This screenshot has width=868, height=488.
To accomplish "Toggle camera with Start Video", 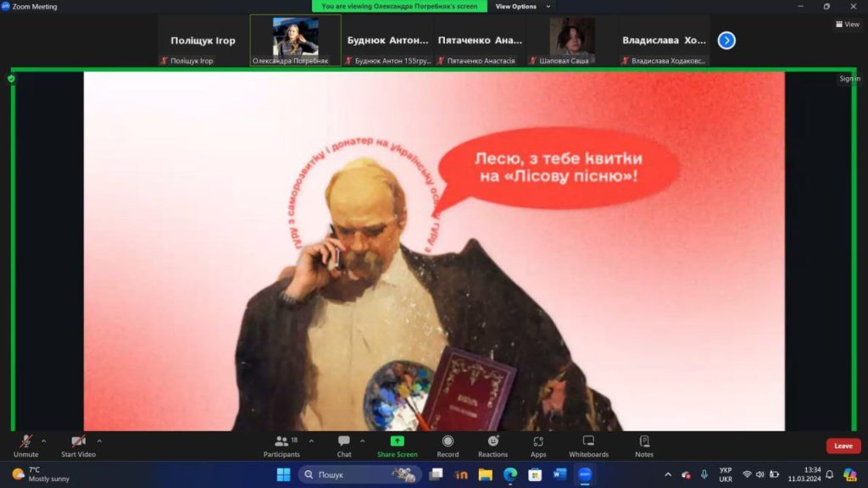I will point(78,446).
